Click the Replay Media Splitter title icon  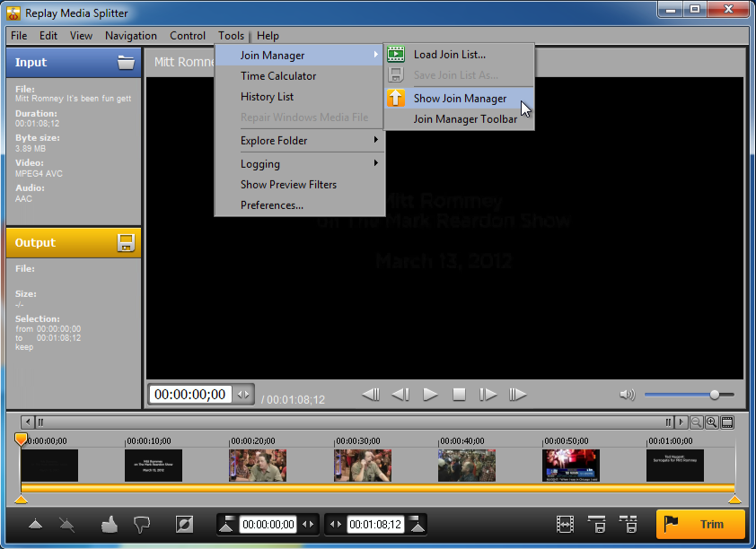tap(13, 13)
